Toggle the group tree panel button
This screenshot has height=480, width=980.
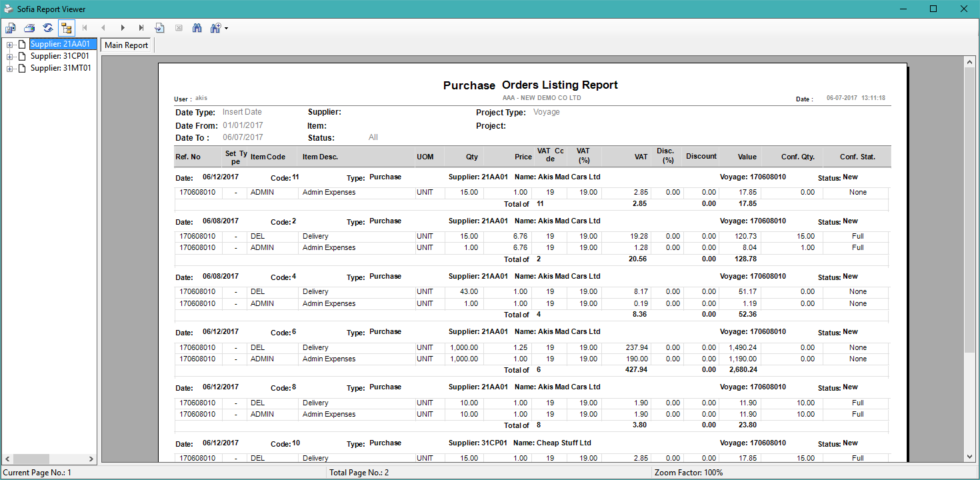(67, 28)
